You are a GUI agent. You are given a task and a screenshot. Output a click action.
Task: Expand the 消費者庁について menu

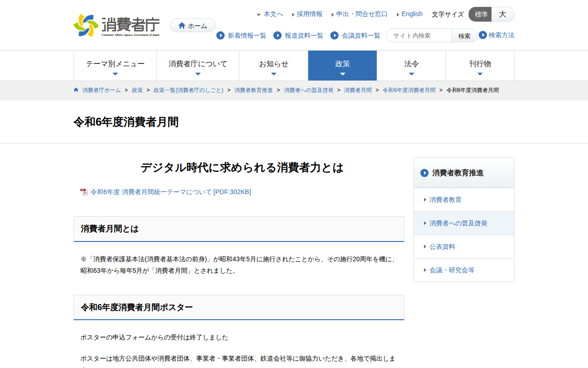198,66
